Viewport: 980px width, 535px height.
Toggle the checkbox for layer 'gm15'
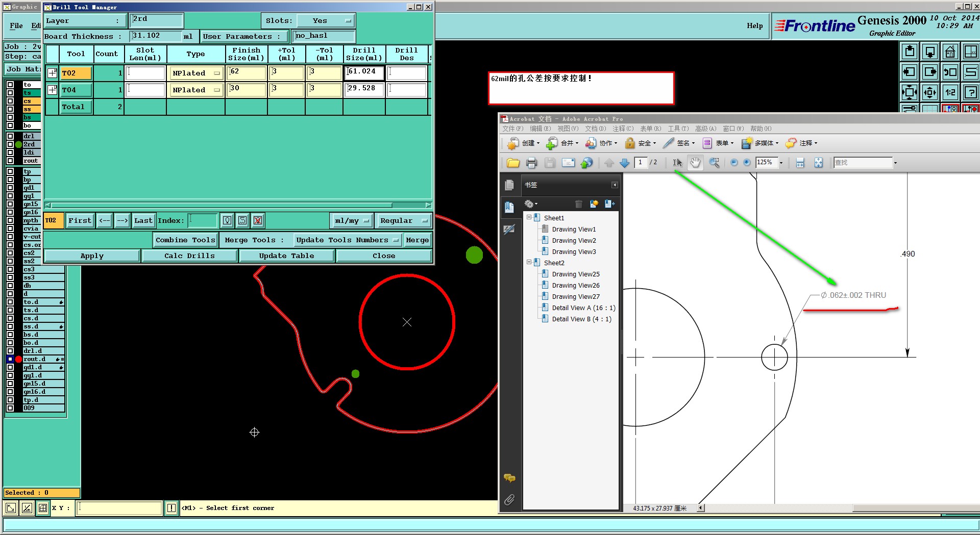10,204
